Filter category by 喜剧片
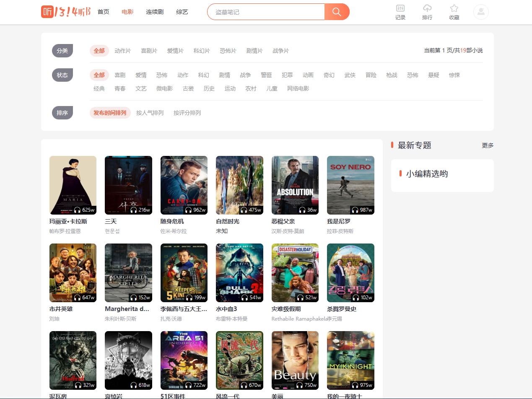Viewport: 532px width, 399px height. [149, 51]
